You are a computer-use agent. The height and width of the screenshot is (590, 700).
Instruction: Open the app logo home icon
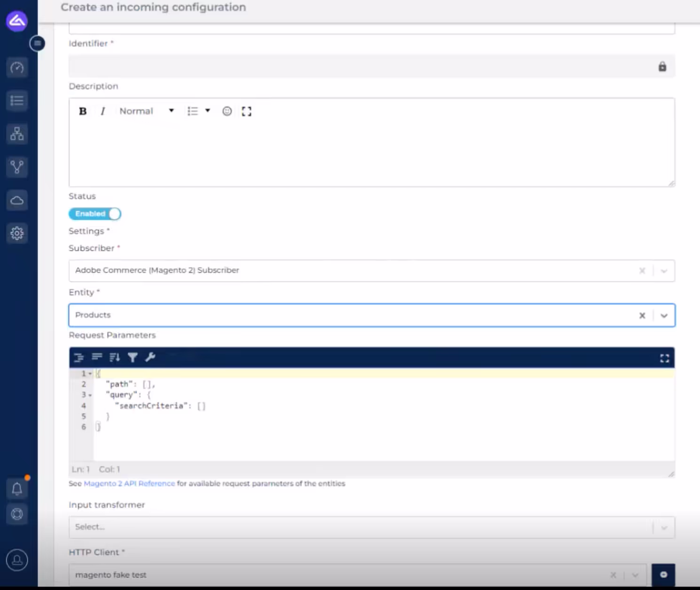(x=16, y=21)
